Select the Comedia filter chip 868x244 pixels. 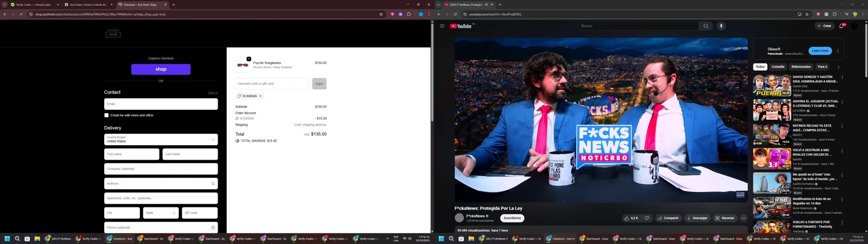pos(778,67)
